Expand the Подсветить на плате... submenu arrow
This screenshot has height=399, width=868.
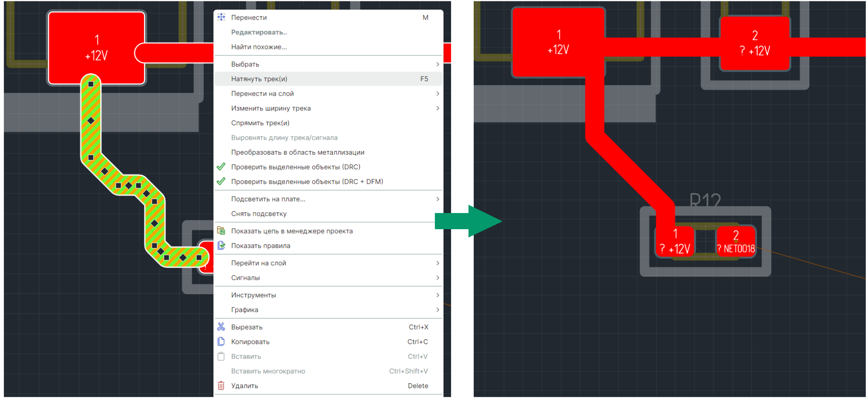pos(437,199)
